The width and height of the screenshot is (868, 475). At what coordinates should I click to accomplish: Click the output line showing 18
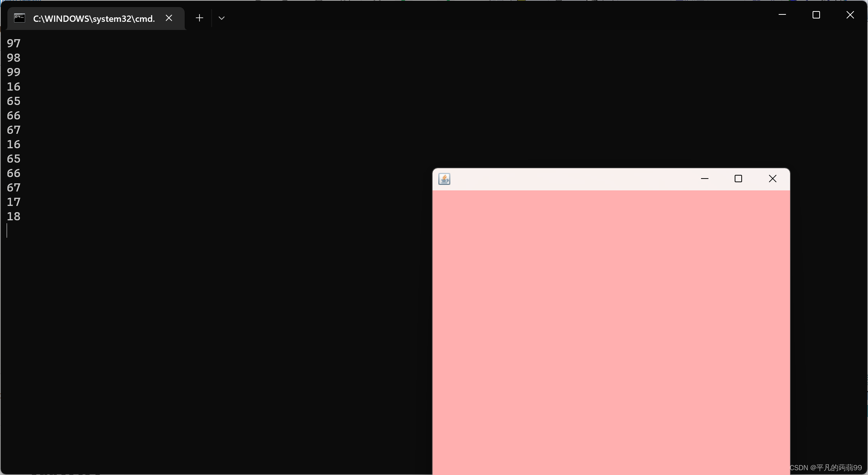click(14, 216)
